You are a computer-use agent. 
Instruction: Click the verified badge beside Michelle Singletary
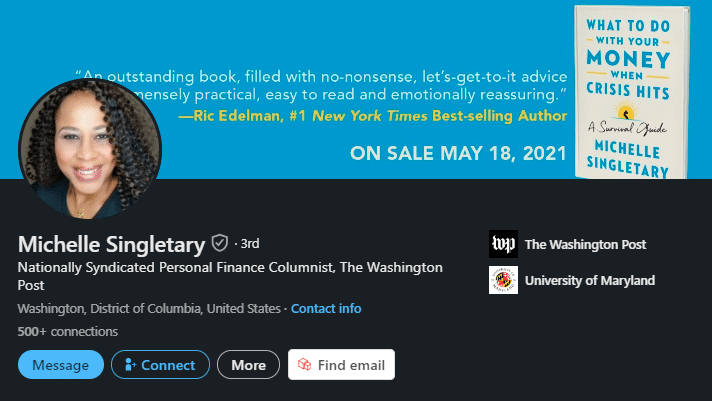[x=220, y=243]
